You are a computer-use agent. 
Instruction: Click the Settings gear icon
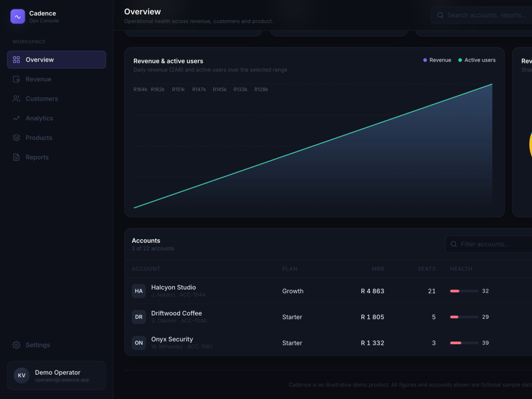pyautogui.click(x=16, y=345)
